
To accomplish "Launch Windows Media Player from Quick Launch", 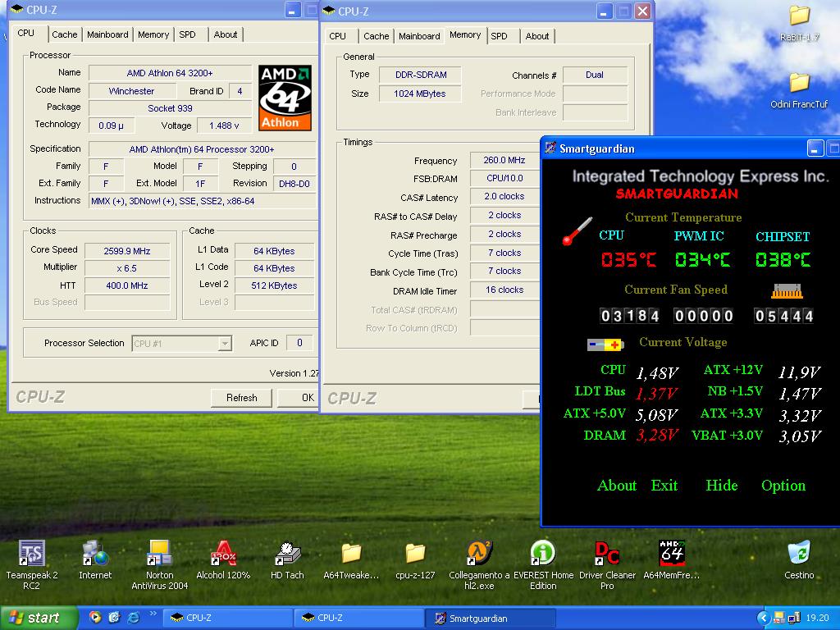I will click(x=95, y=618).
